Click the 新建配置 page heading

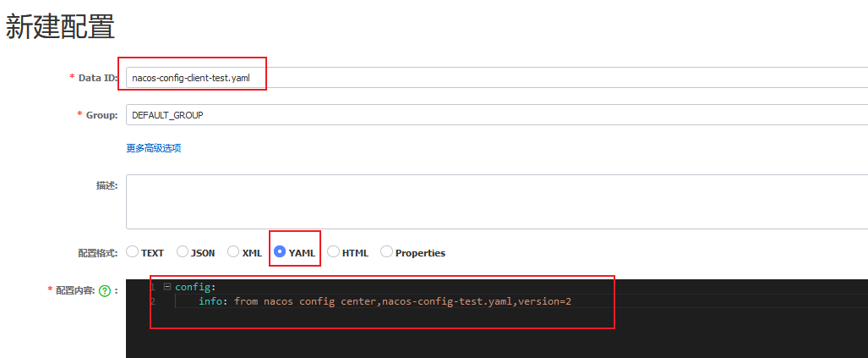[60, 28]
